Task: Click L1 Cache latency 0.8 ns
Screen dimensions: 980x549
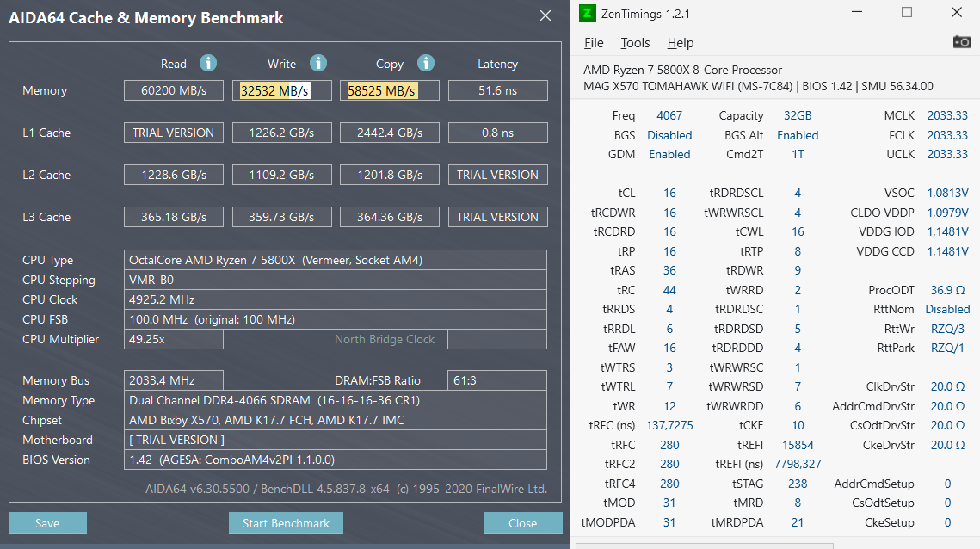Action: tap(497, 133)
